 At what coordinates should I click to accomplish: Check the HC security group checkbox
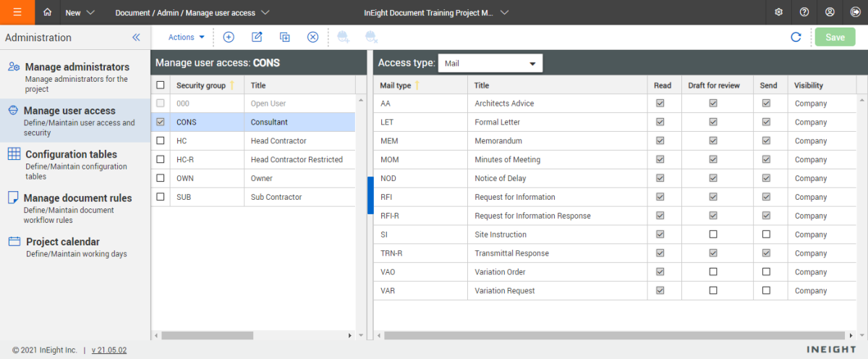[x=161, y=141]
